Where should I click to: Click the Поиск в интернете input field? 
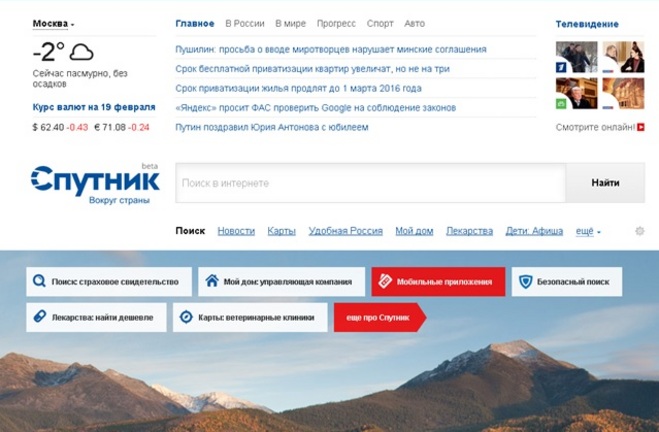(x=371, y=183)
